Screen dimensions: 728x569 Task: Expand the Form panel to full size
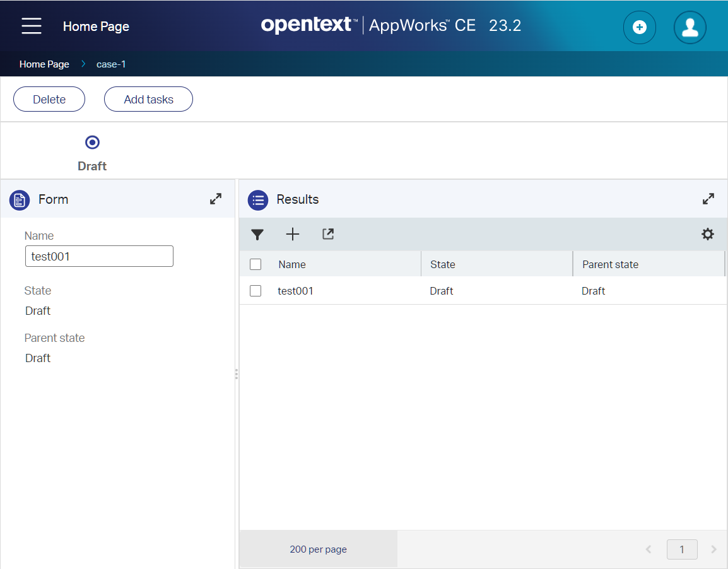[216, 199]
